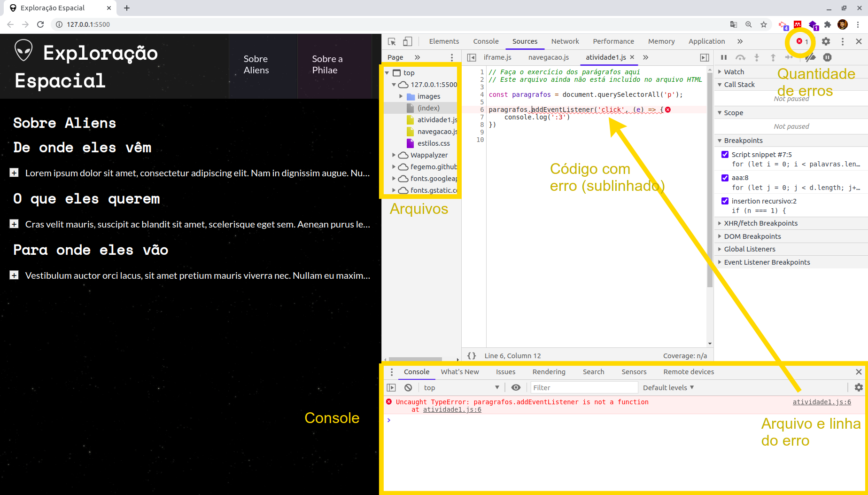Viewport: 868px width, 495px height.
Task: Clear the console with the clear icon
Action: pyautogui.click(x=408, y=387)
